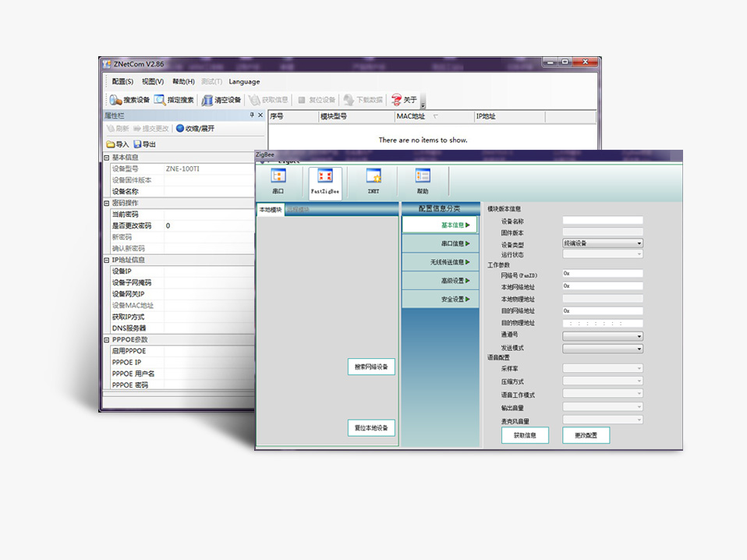Toggle 收缩/展开 collapse-expand in property bar
747x560 pixels.
[x=180, y=128]
